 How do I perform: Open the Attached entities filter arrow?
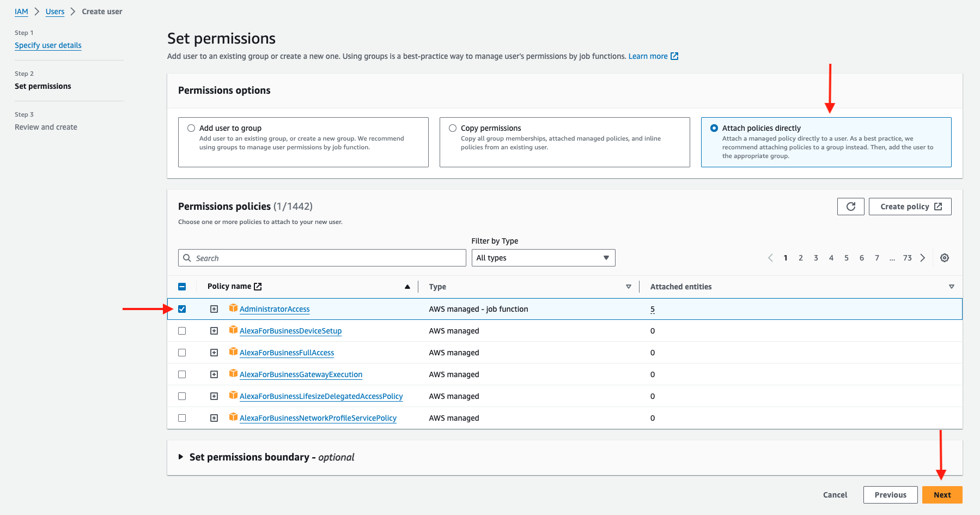pyautogui.click(x=951, y=286)
